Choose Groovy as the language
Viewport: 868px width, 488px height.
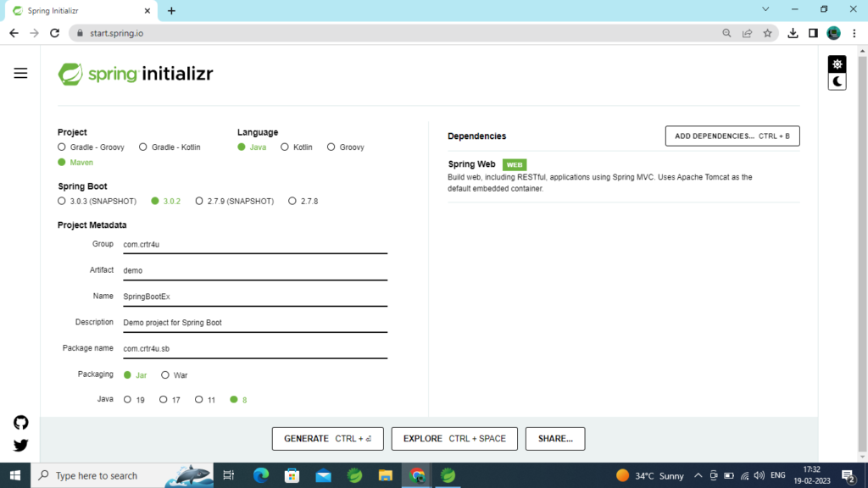tap(346, 147)
